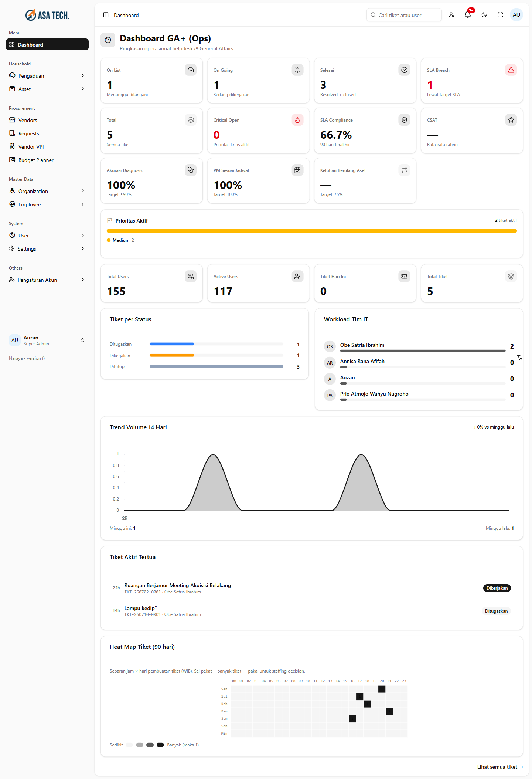The height and width of the screenshot is (779, 532).
Task: Click the Total Users people icon
Action: [191, 276]
